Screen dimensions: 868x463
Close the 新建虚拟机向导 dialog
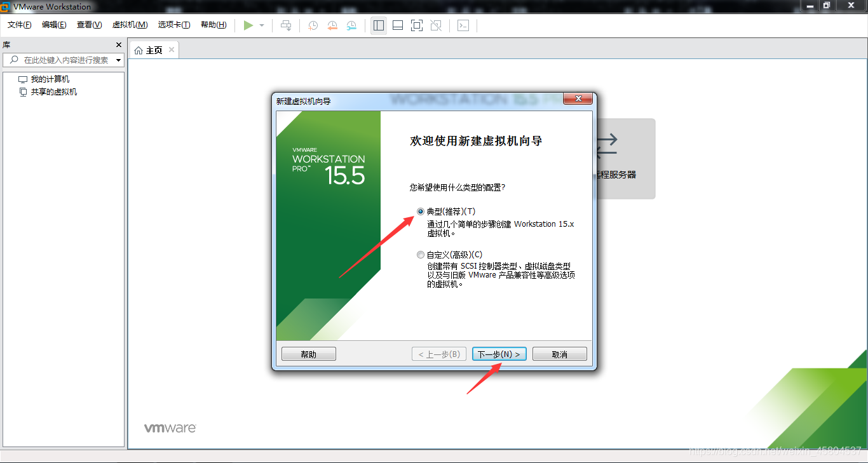point(578,99)
